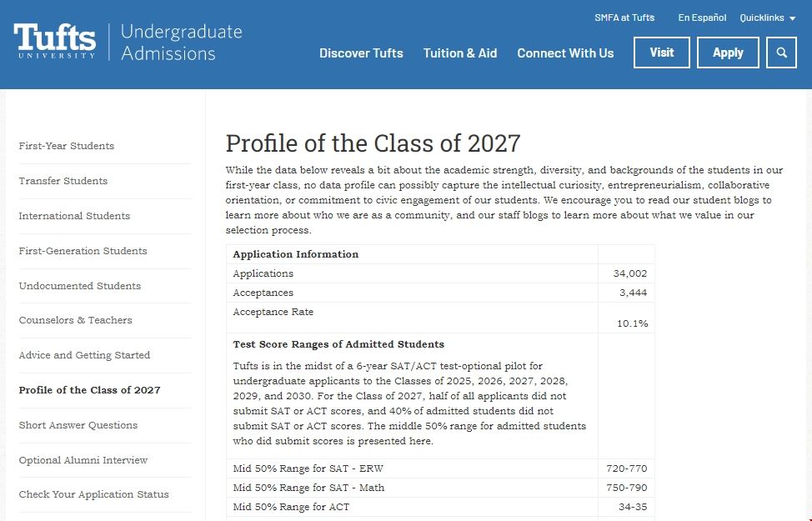Click the Tufts University logo

click(x=55, y=42)
